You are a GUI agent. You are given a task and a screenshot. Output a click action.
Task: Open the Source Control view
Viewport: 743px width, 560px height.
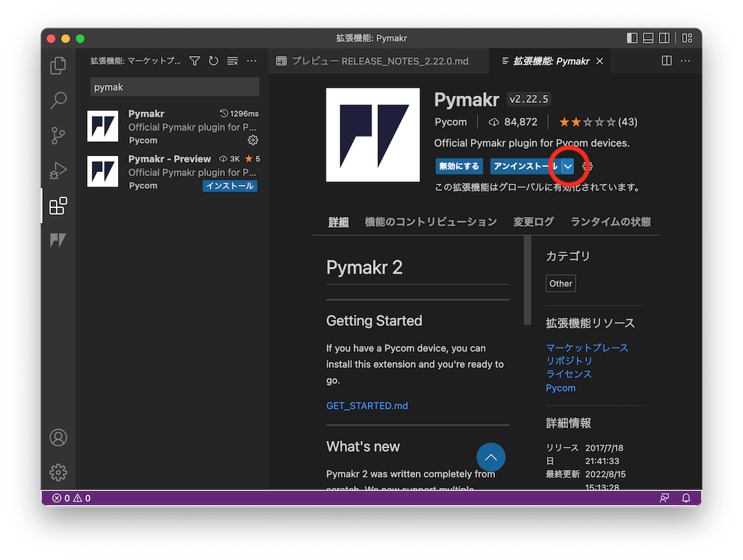pos(58,136)
